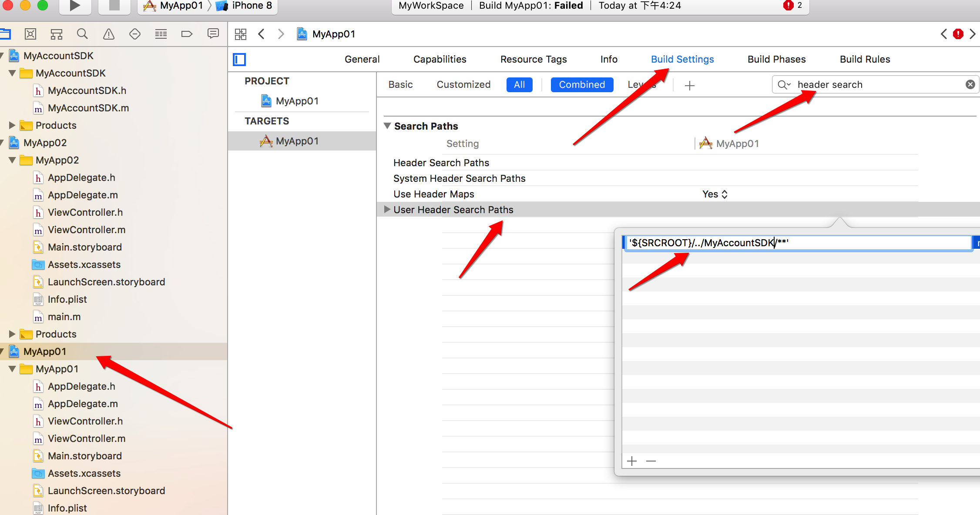Jump to previous issue arrow
The width and height of the screenshot is (980, 515).
(944, 34)
